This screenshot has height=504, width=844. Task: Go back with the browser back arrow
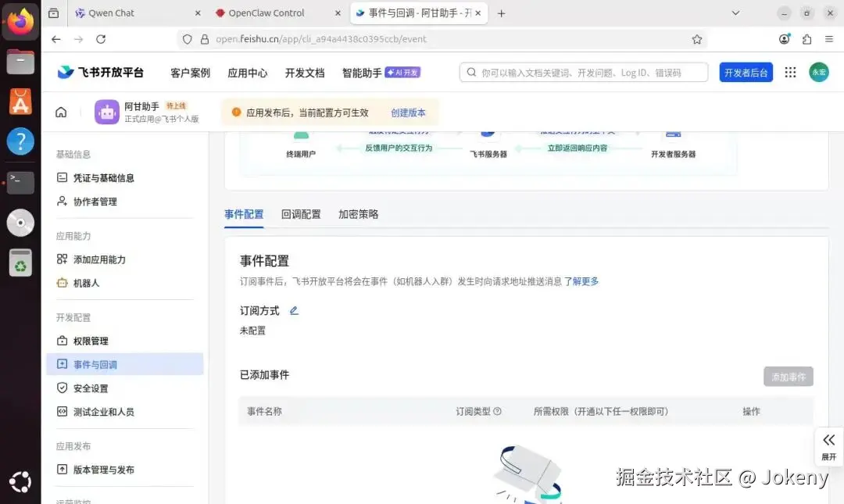pos(56,39)
